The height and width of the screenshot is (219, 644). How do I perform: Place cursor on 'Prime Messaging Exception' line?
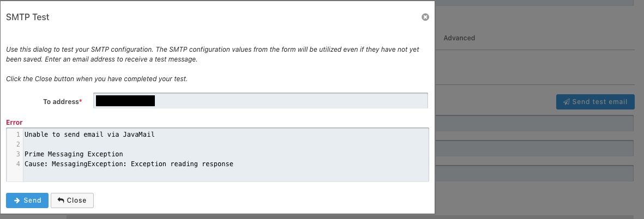pos(74,154)
